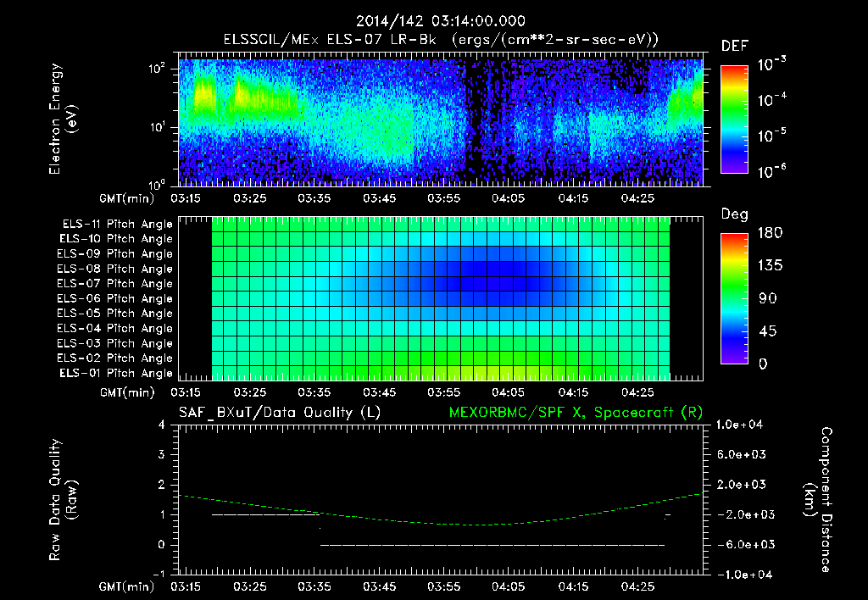Click the SAF_BXuT/Data Quality (L) label
This screenshot has height=600, width=868.
pos(280,413)
